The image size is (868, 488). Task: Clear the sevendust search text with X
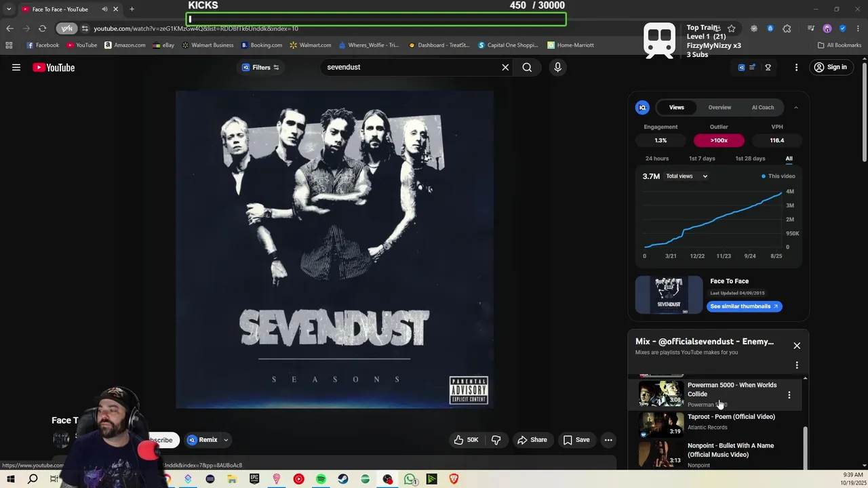pyautogui.click(x=505, y=67)
